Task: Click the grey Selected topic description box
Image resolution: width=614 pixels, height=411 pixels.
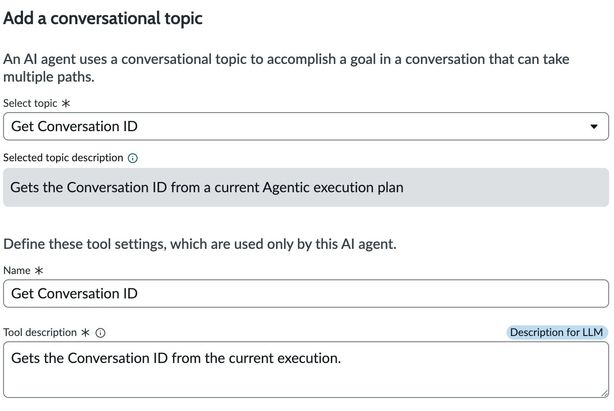Action: click(x=306, y=187)
